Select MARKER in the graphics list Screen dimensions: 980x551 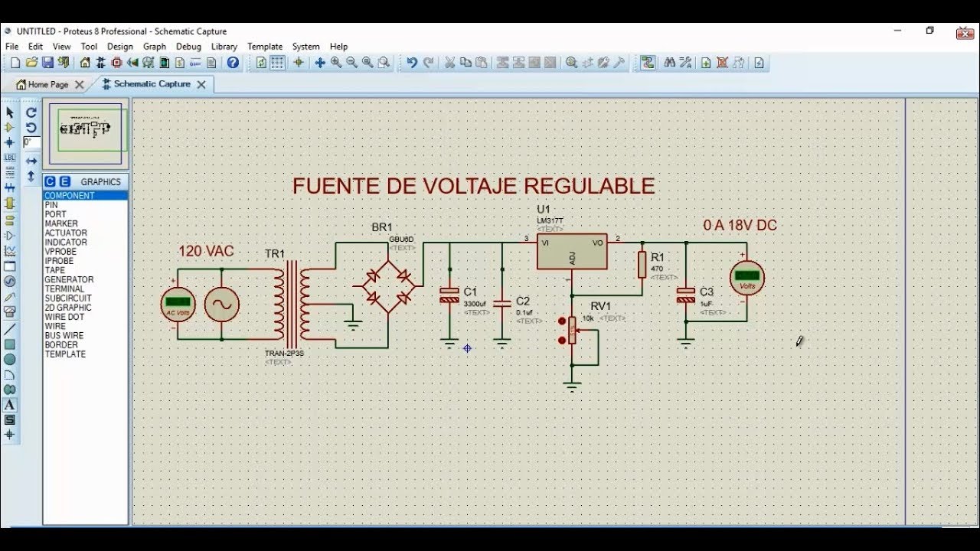[x=85, y=223]
